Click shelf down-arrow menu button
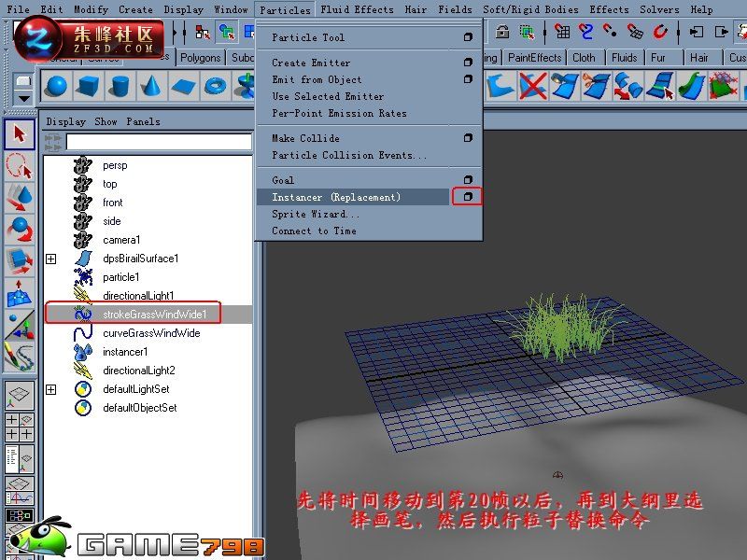Image resolution: width=747 pixels, height=560 pixels. (x=23, y=99)
